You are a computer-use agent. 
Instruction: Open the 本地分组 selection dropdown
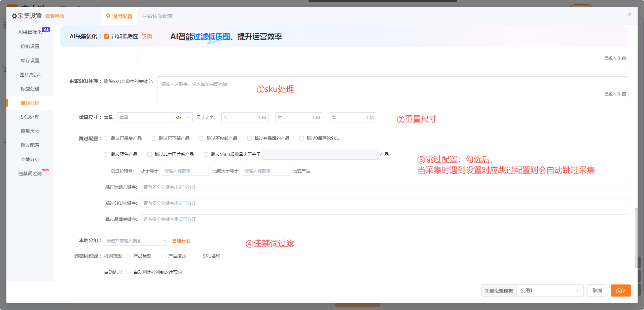[137, 241]
